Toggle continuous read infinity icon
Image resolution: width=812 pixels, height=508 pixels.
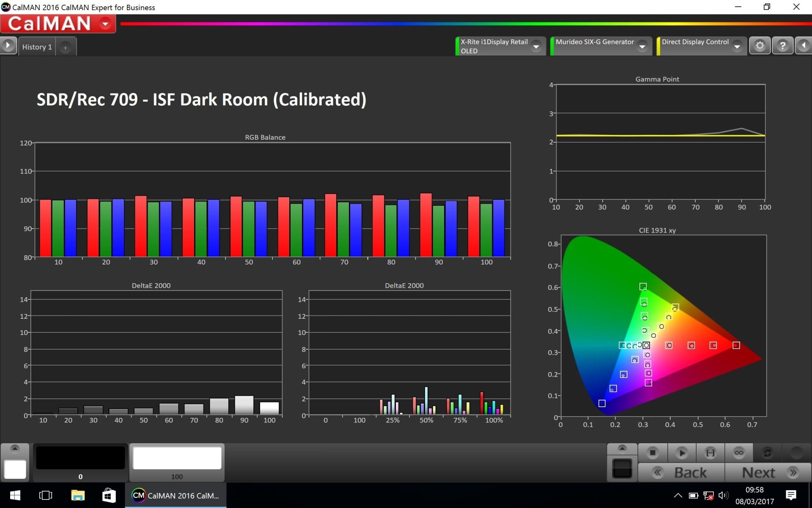click(739, 453)
